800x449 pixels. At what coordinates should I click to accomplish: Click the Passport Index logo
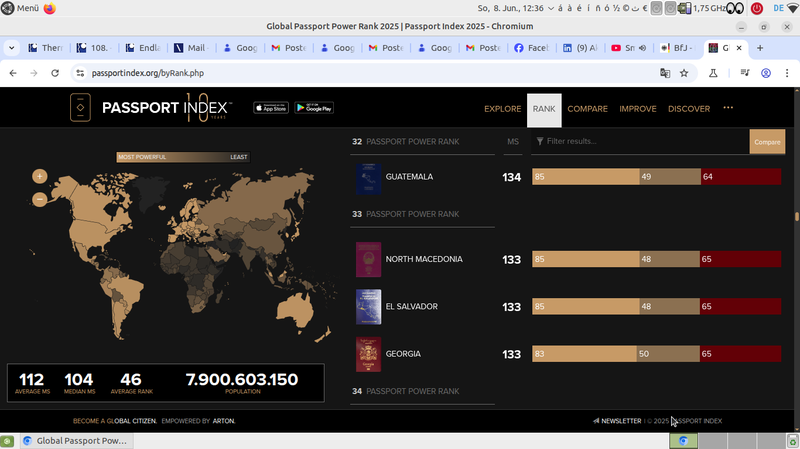pos(152,108)
